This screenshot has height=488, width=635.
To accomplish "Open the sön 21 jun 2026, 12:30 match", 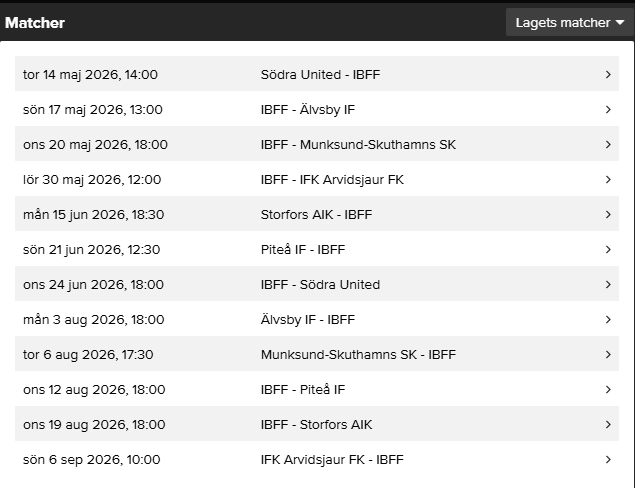I will [317, 249].
